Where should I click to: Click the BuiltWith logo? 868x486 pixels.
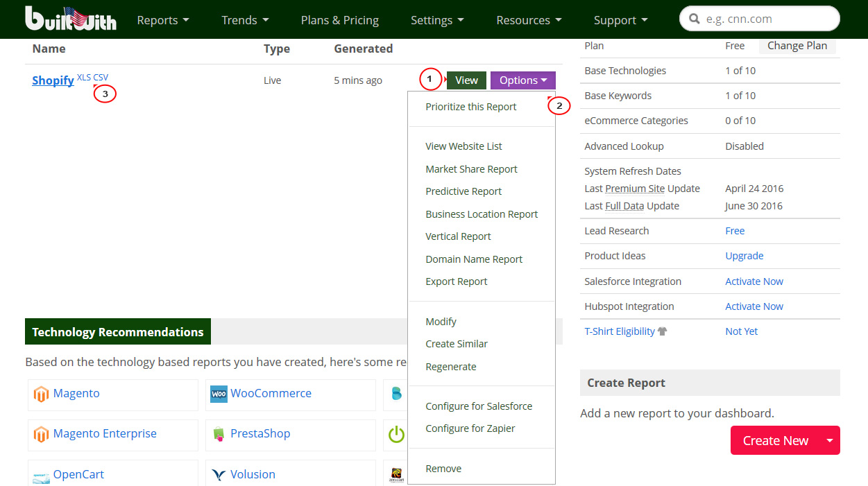coord(71,19)
